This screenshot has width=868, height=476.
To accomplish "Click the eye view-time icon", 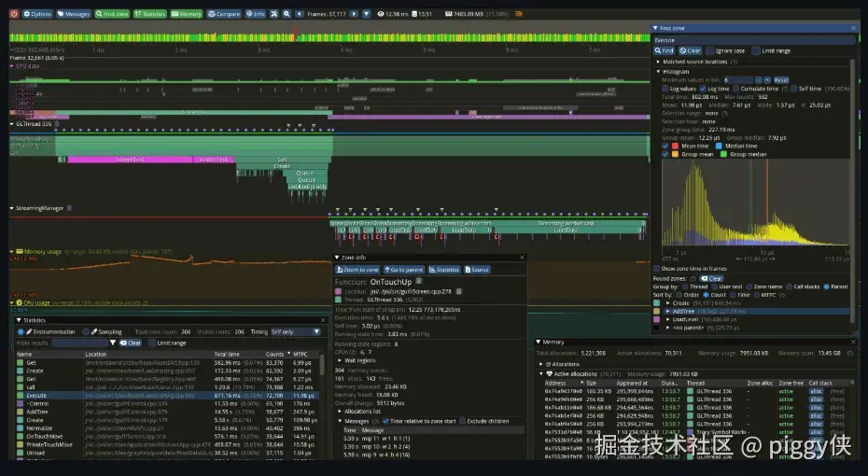I will (381, 14).
